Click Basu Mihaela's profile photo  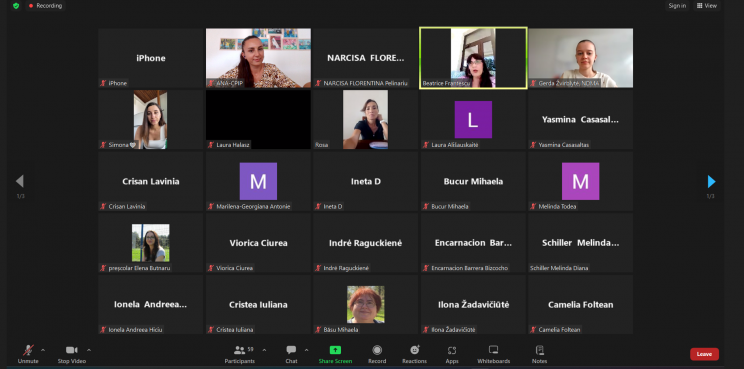pyautogui.click(x=365, y=304)
